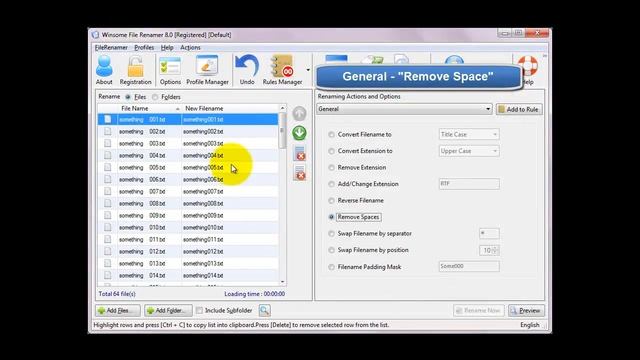Open the Title Case dropdown
Viewport: 640px width, 360px height.
tap(469, 134)
